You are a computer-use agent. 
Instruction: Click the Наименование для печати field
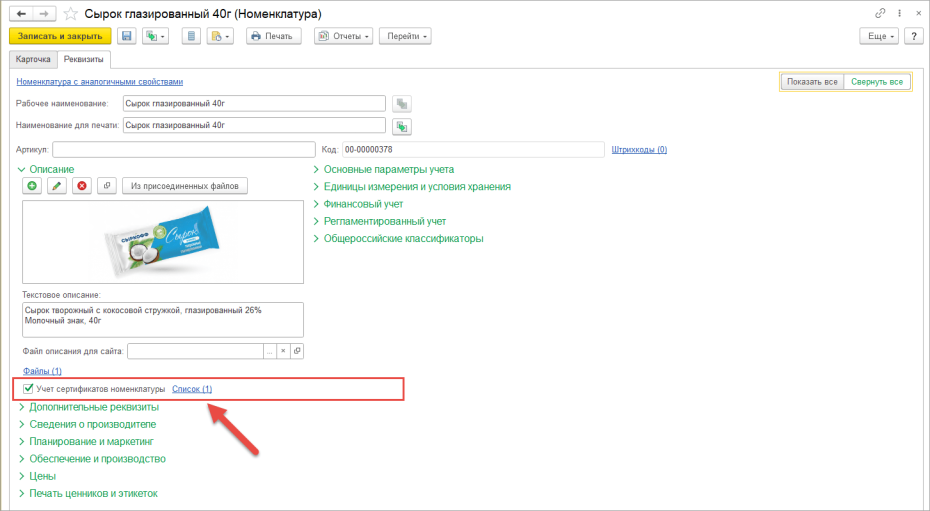[x=254, y=125]
